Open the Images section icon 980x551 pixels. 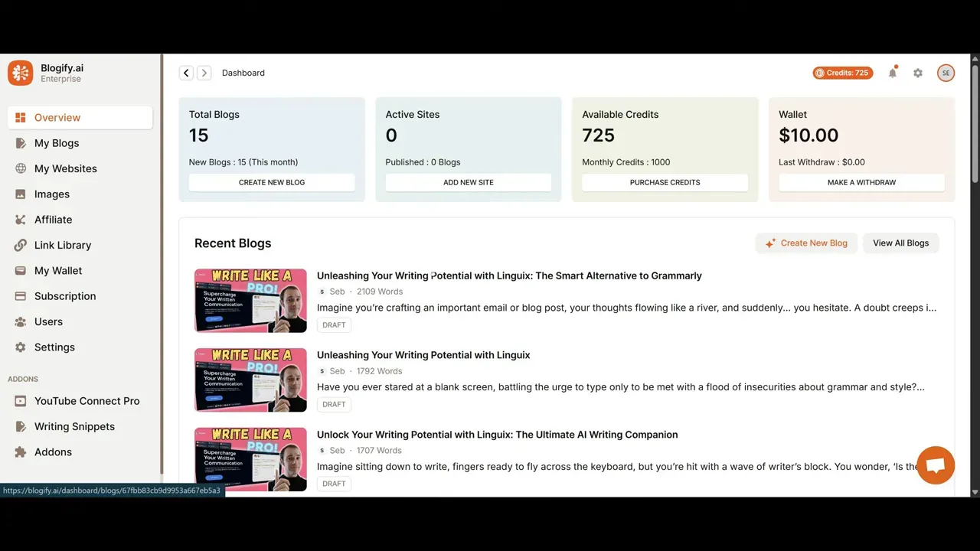tap(21, 194)
